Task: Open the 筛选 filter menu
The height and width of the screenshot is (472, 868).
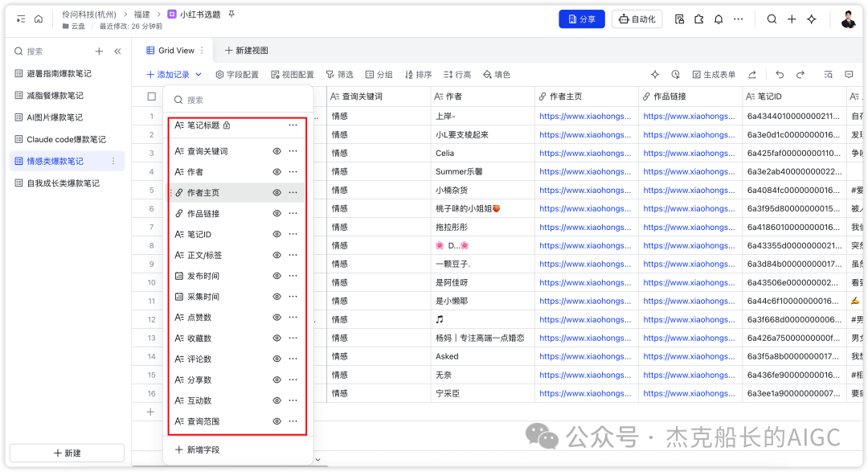Action: (339, 74)
